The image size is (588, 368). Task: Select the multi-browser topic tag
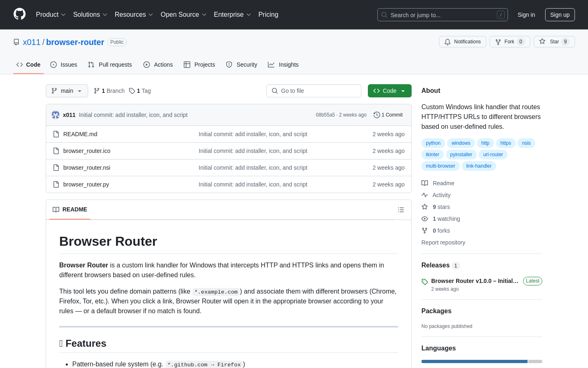(441, 166)
